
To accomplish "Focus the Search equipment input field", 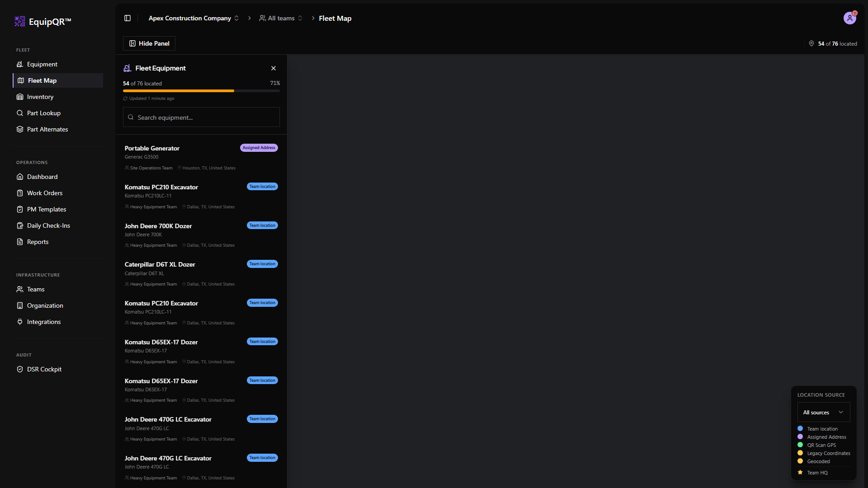I will tap(201, 117).
